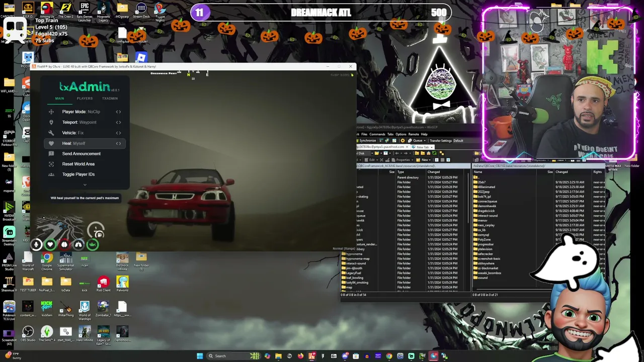Click Reset World Area in txAdmin
This screenshot has width=644, height=362.
tap(78, 164)
